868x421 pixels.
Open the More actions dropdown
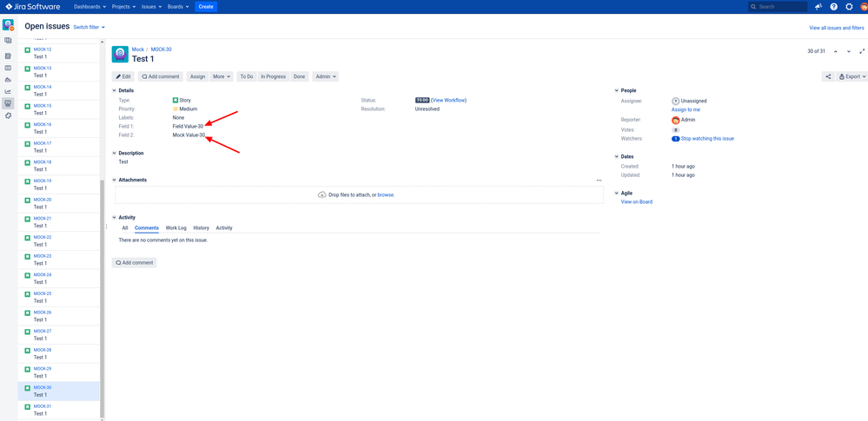coord(222,77)
